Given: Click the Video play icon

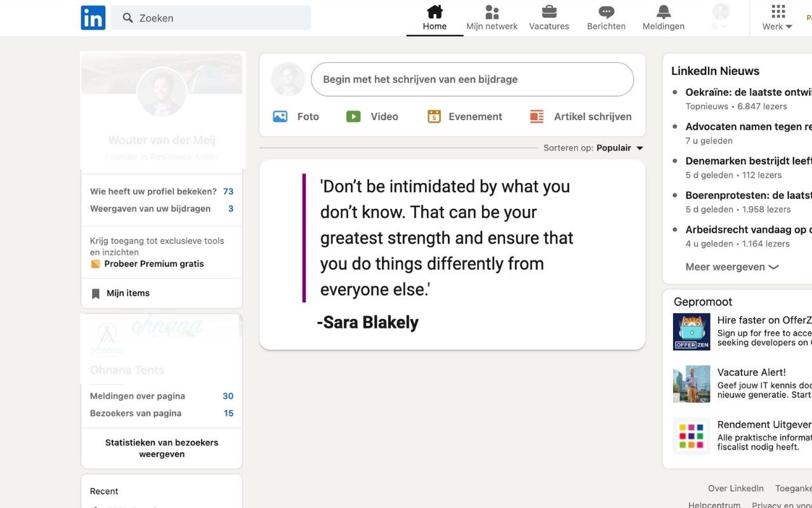Looking at the screenshot, I should tap(353, 116).
